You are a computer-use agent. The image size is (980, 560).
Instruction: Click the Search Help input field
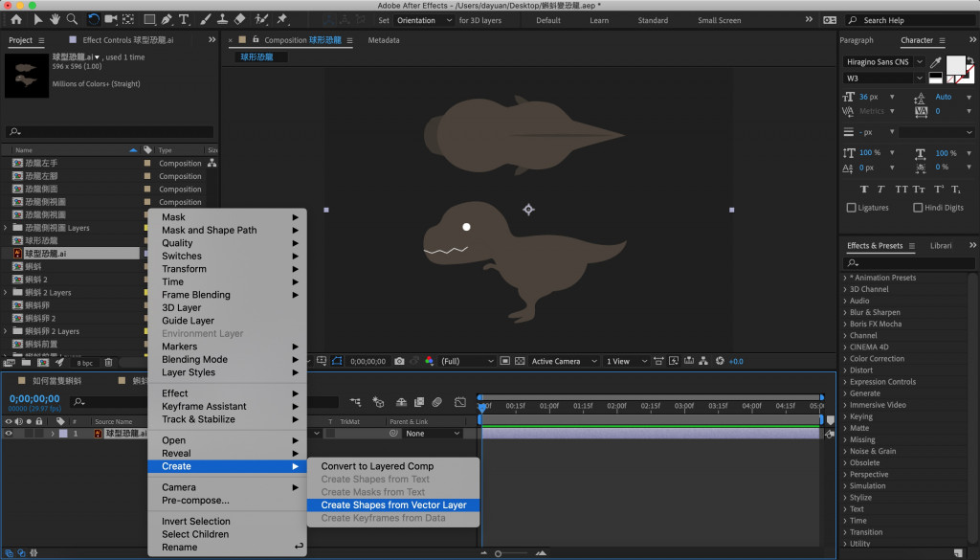click(907, 20)
